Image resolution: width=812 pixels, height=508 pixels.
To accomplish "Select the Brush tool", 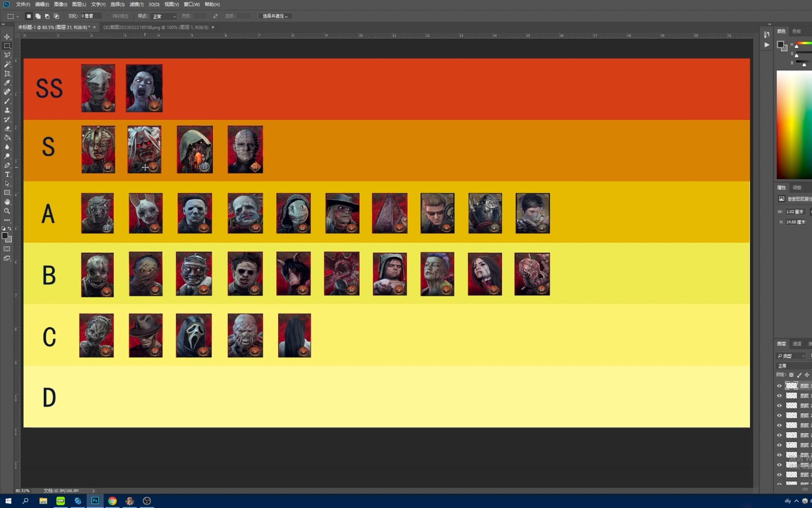I will (x=7, y=101).
